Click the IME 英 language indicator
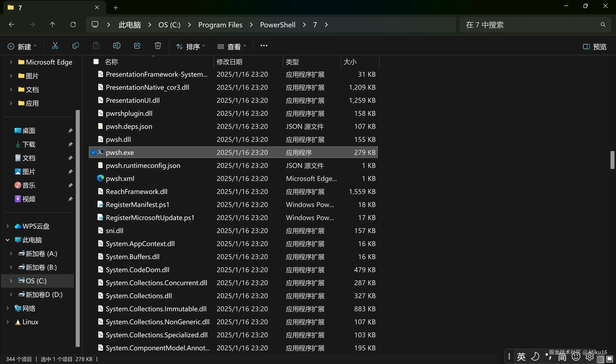Screen dimensions: 616x364 click(521, 357)
